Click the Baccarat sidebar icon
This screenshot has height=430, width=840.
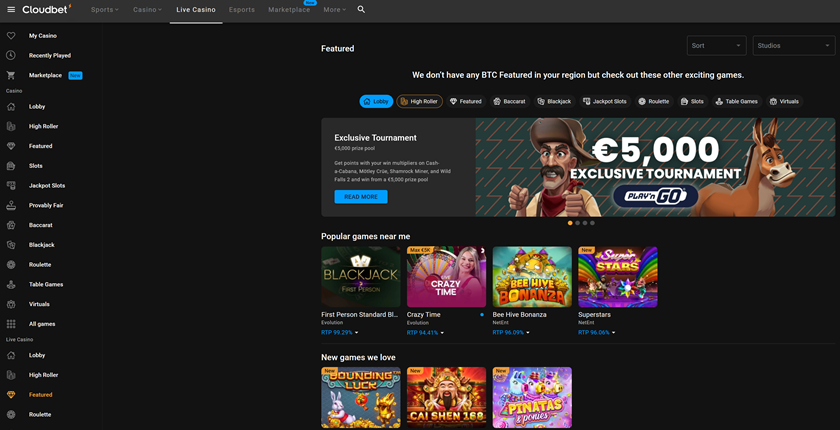[x=11, y=225]
